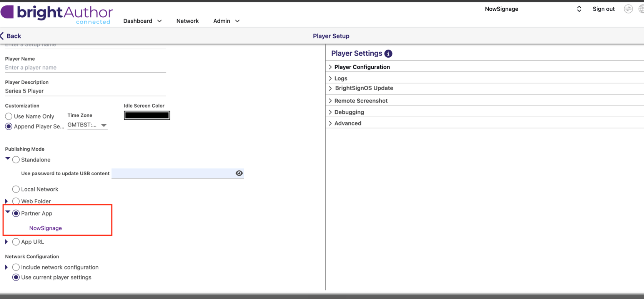Collapse the Partner App disclosure triangle
This screenshot has height=299, width=644.
tap(8, 212)
